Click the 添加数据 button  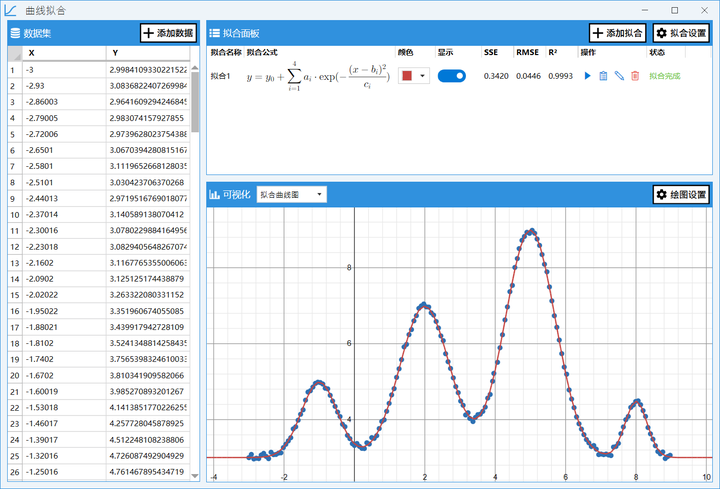[169, 33]
